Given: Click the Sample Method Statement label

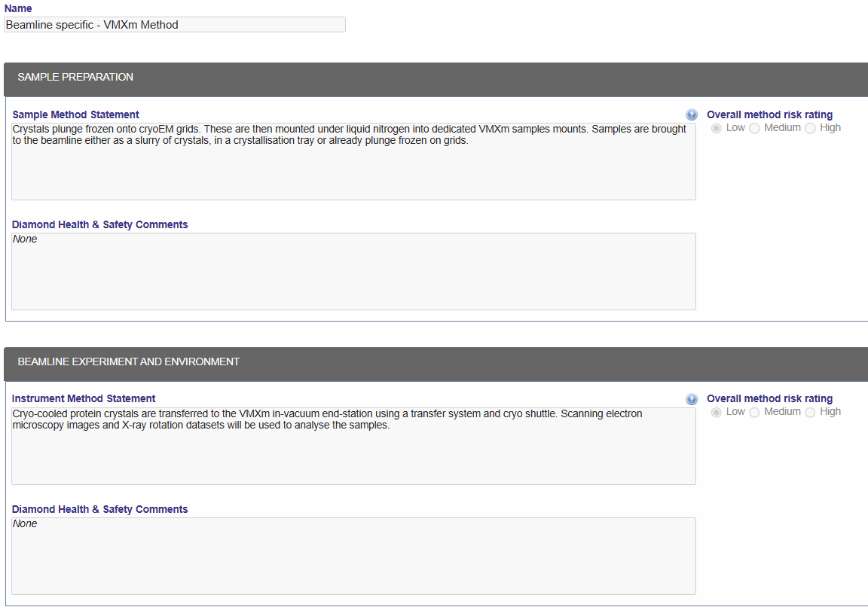Looking at the screenshot, I should point(75,115).
